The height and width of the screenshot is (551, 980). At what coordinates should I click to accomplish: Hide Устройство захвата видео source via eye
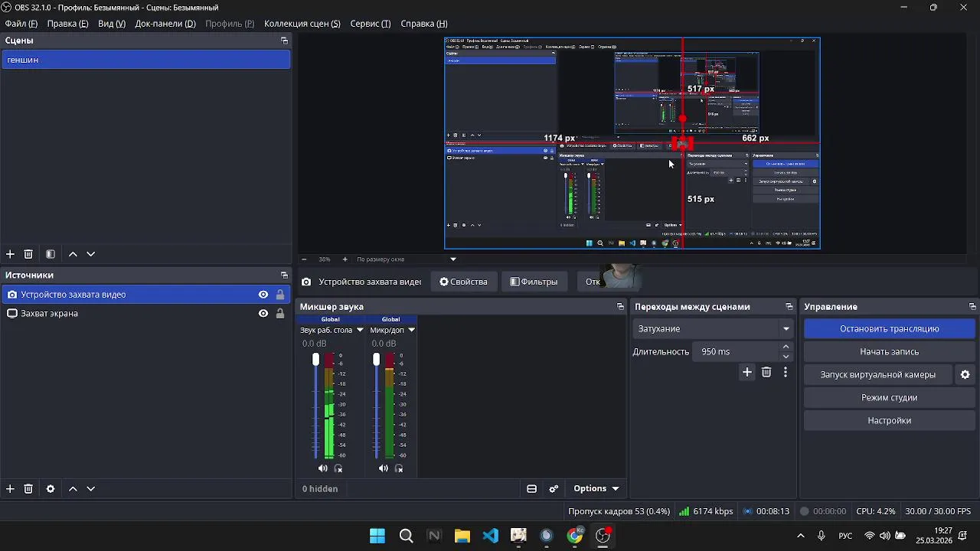pos(263,295)
